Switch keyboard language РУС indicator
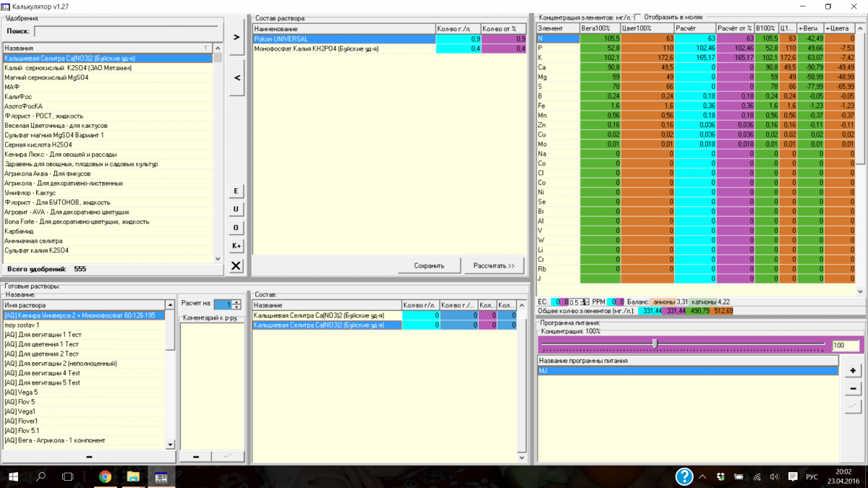Viewport: 868px width, 488px height. click(812, 476)
